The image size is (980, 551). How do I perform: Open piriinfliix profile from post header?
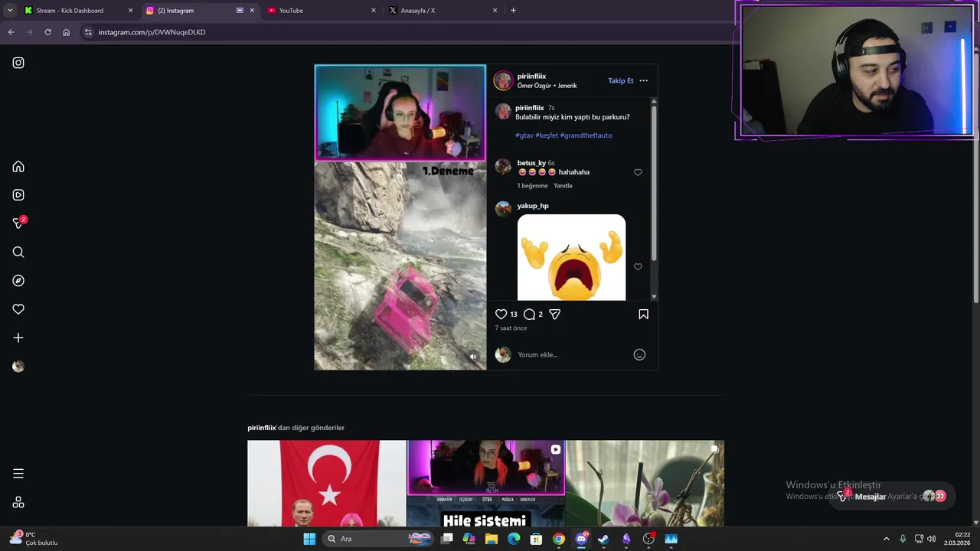[531, 77]
